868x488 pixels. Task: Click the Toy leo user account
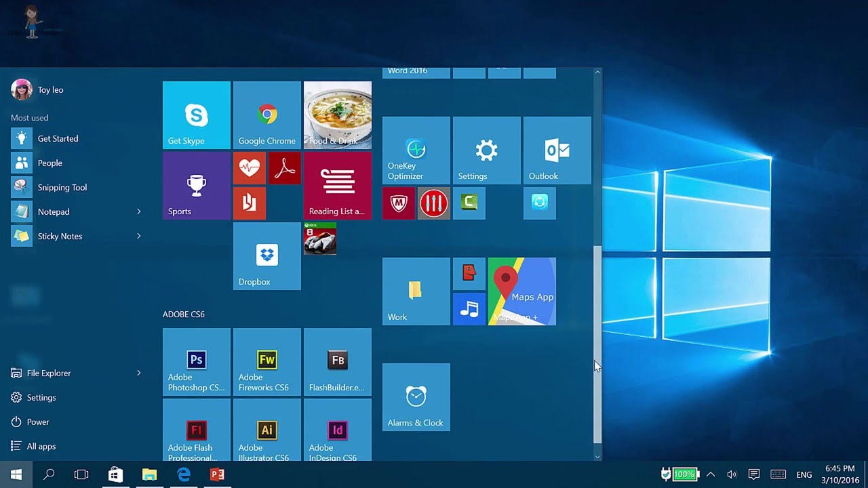click(x=38, y=90)
